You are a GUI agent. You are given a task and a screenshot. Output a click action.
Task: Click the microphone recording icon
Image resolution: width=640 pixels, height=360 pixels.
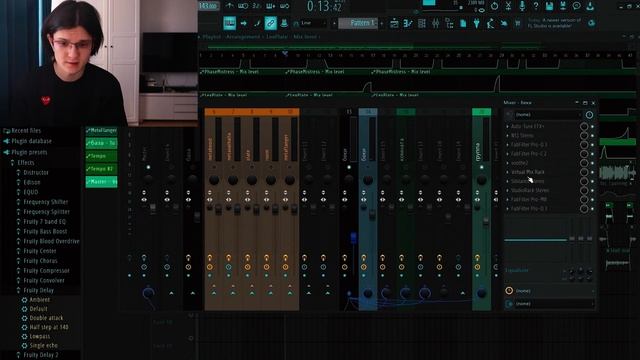(x=522, y=6)
